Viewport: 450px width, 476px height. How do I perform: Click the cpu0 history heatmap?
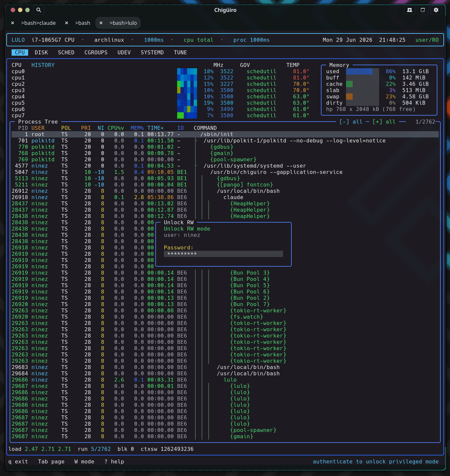point(187,71)
